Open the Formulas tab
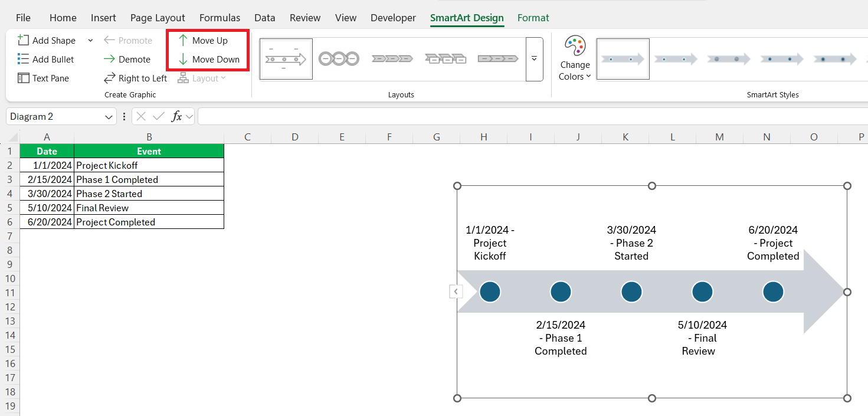Screen dimensions: 868x416 [x=220, y=18]
